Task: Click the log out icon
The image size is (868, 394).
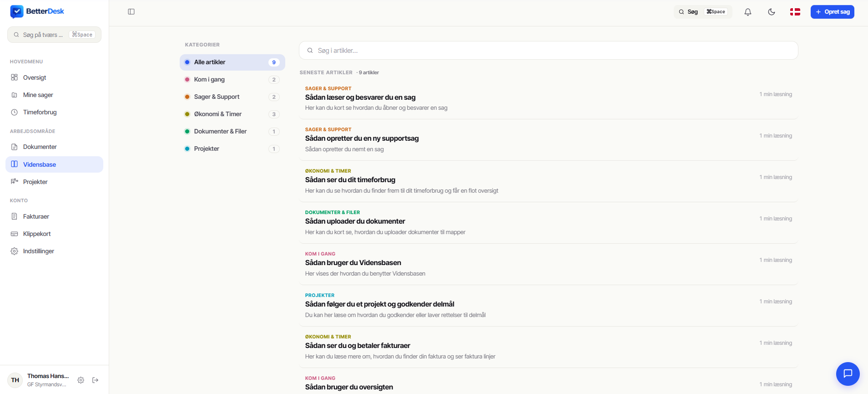Action: [x=96, y=380]
